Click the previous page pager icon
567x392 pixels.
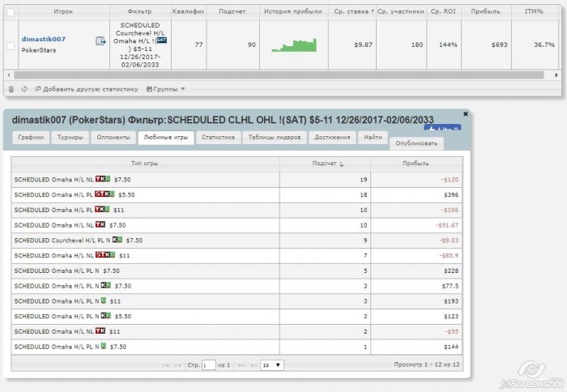(177, 365)
